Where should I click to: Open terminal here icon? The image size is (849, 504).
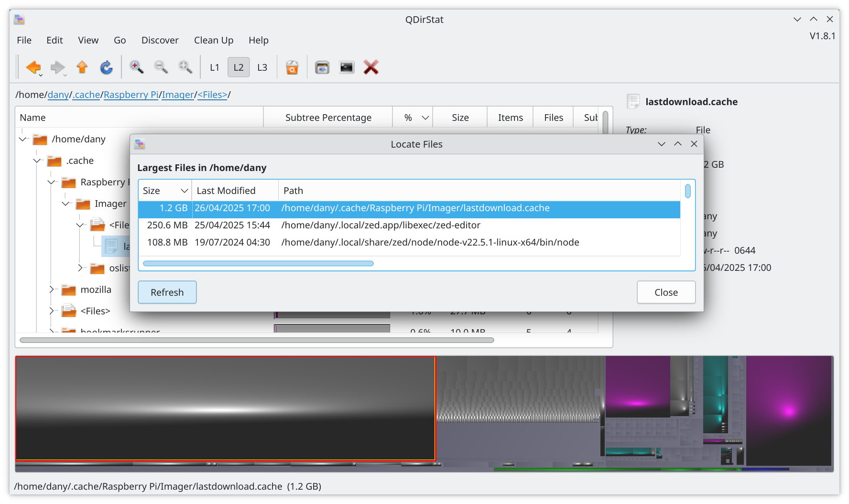point(347,67)
